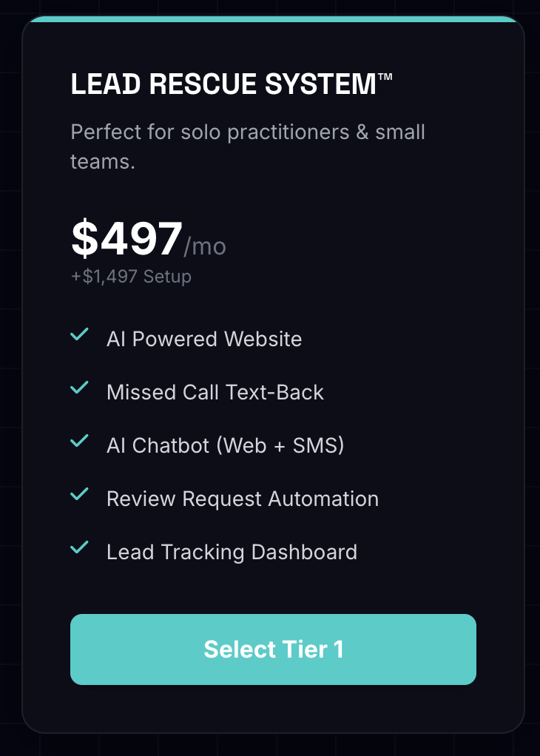
Task: Click the checkmark by Review Request Automation
Action: pyautogui.click(x=80, y=494)
